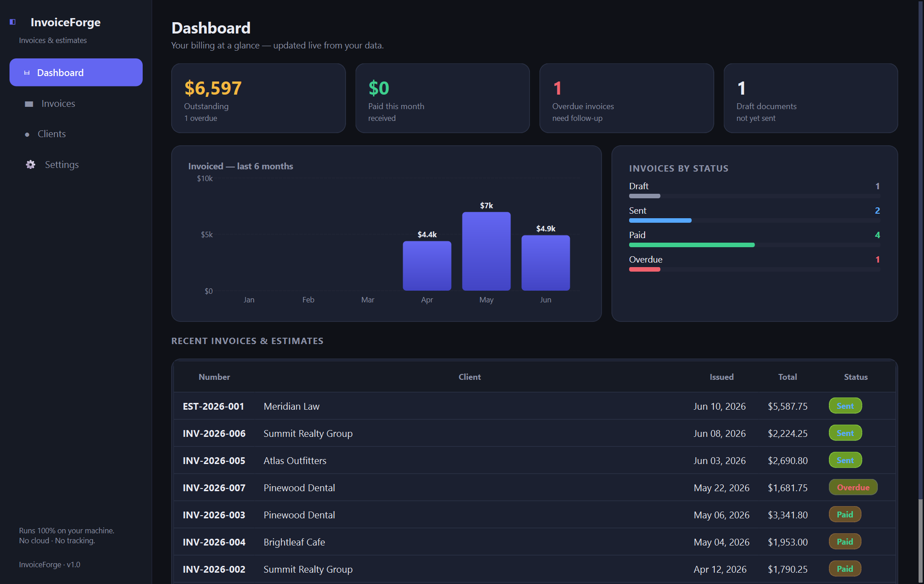
Task: Go to the Invoices page
Action: pos(76,104)
